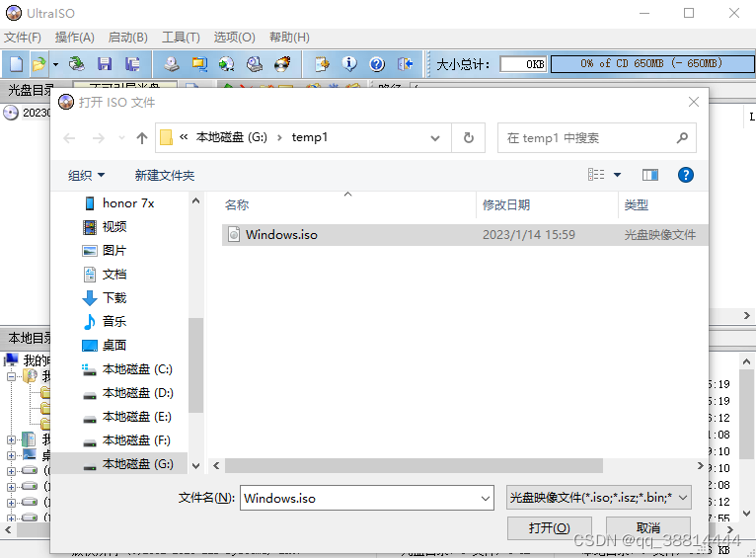Image resolution: width=756 pixels, height=558 pixels.
Task: Click the change view layout icon
Action: pyautogui.click(x=596, y=175)
